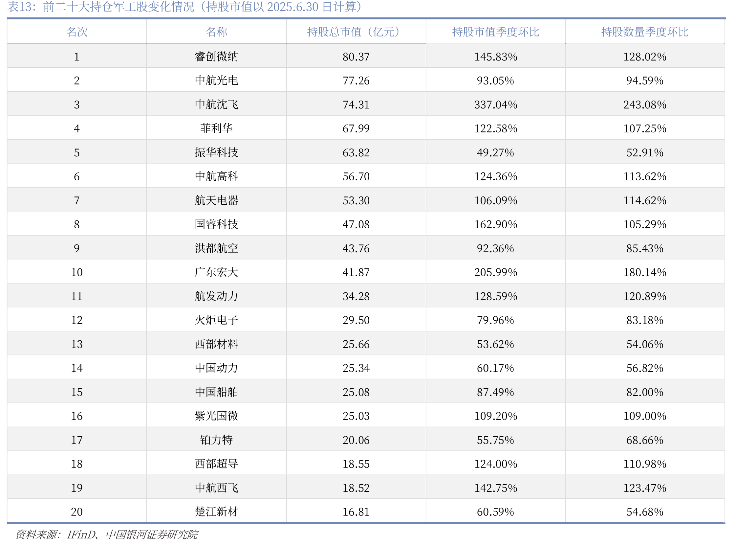Click the value 77.26
This screenshot has width=756, height=545.
pyautogui.click(x=356, y=81)
